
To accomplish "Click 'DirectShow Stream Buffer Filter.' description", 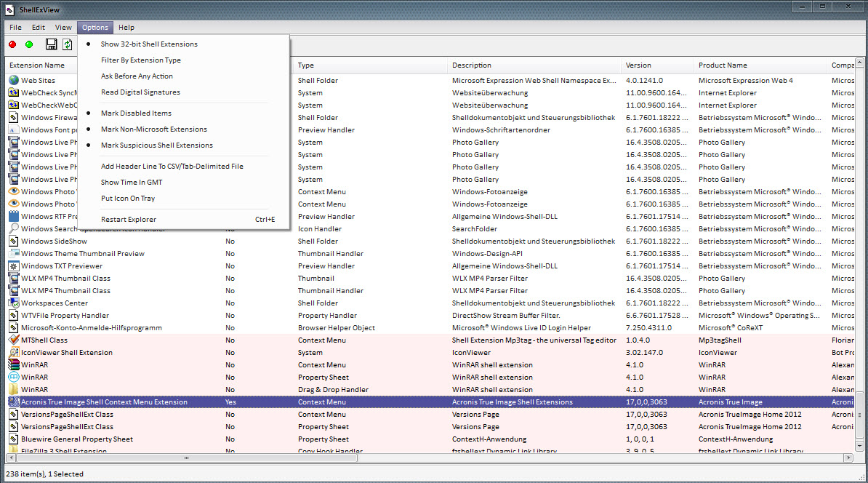I will 506,315.
